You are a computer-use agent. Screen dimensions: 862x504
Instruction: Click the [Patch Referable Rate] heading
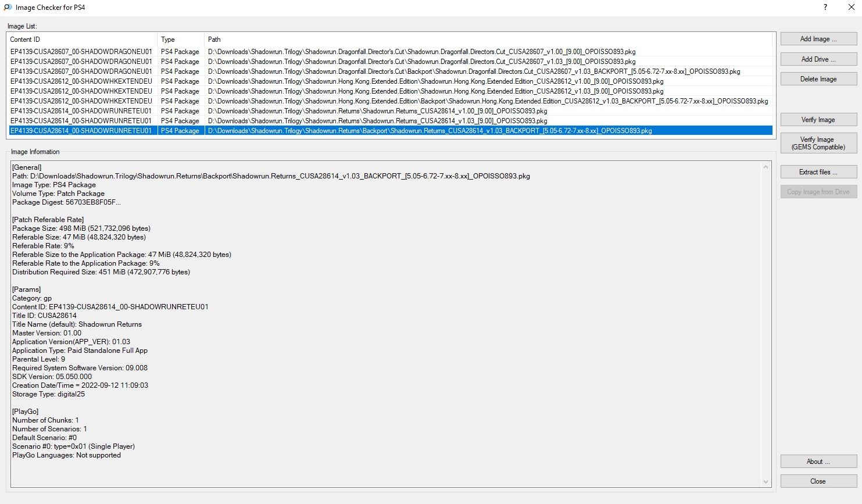48,220
